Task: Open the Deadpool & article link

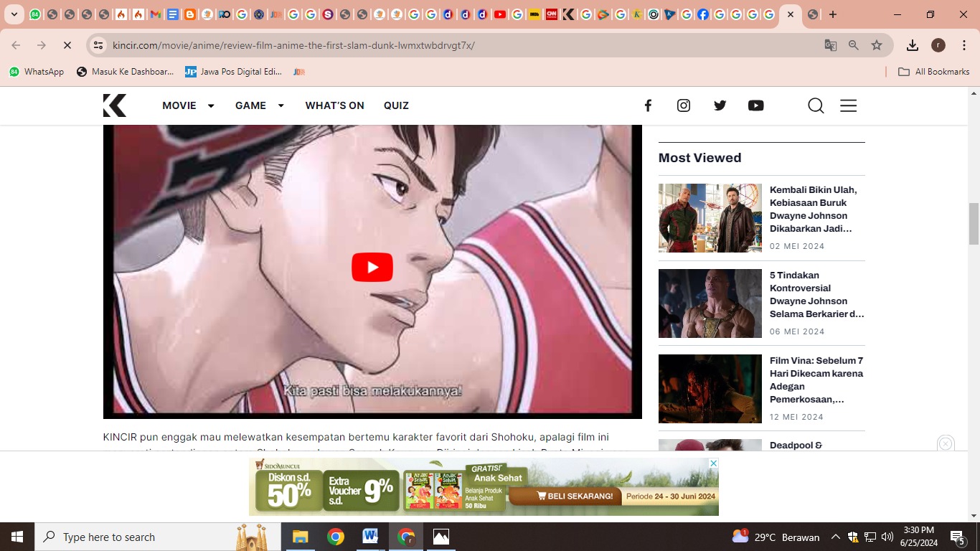Action: pyautogui.click(x=796, y=446)
